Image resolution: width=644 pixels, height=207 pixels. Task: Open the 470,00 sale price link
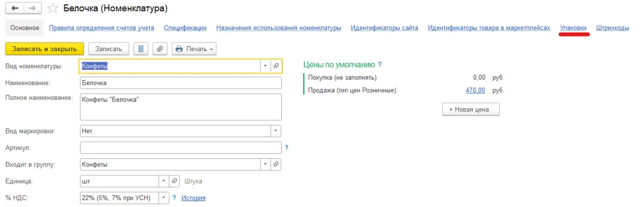pos(475,90)
